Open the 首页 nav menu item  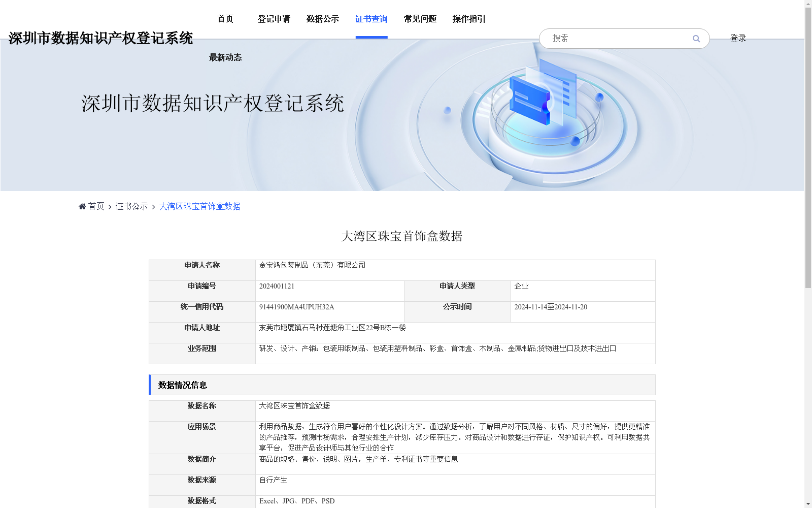[225, 19]
